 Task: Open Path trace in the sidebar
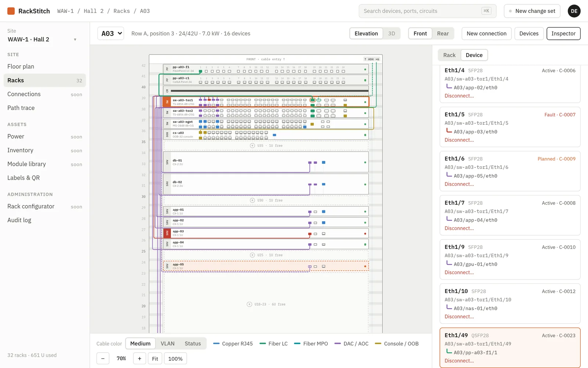[45, 108]
